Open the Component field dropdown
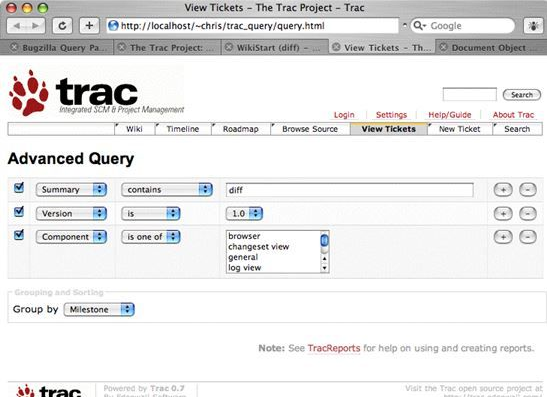Screen dimensions: 547x397 coord(71,237)
